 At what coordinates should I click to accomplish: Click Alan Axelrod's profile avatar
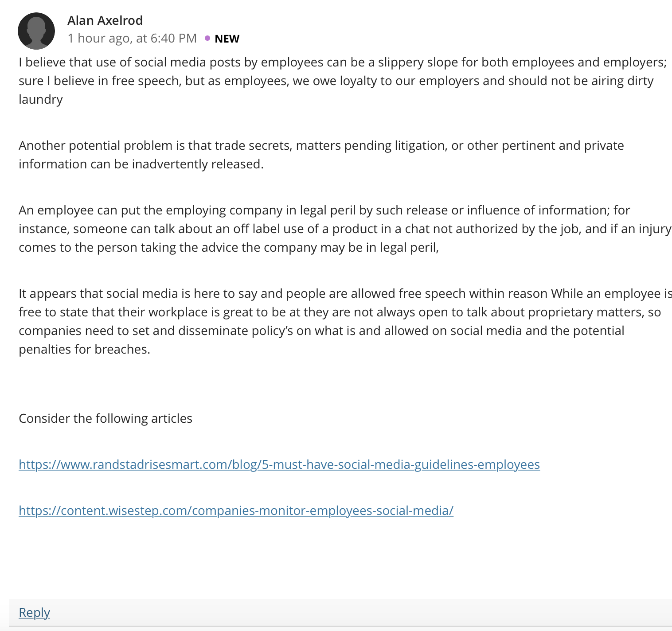point(36,31)
